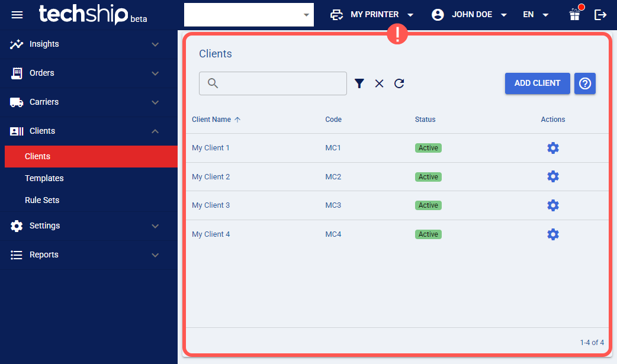The width and height of the screenshot is (617, 364).
Task: Click the Clients contact card icon
Action: pyautogui.click(x=17, y=131)
